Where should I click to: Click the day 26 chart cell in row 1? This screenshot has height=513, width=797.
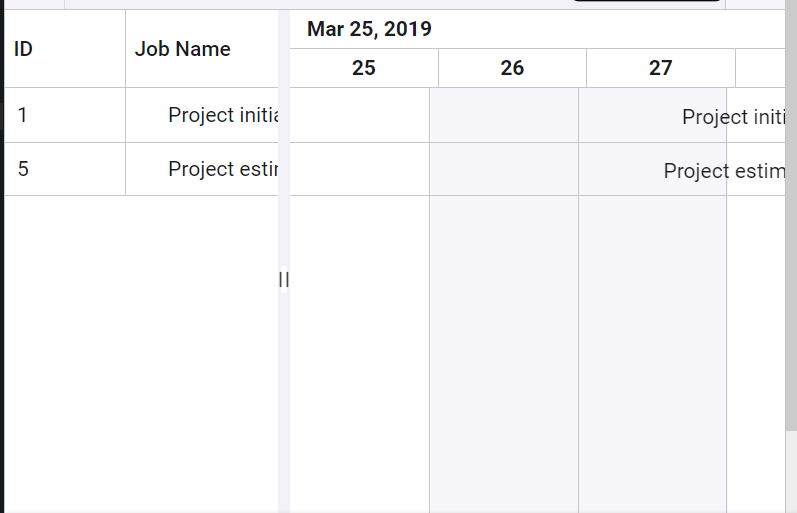[x=504, y=115]
